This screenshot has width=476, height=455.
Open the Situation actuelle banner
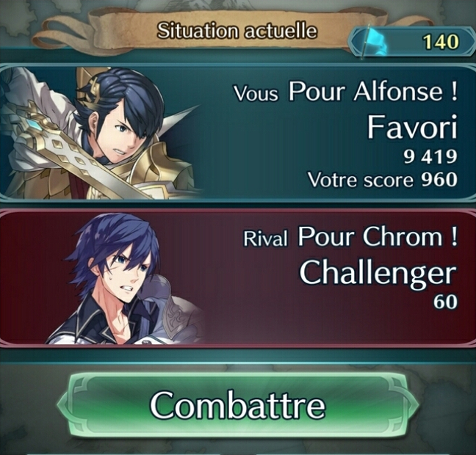click(194, 31)
